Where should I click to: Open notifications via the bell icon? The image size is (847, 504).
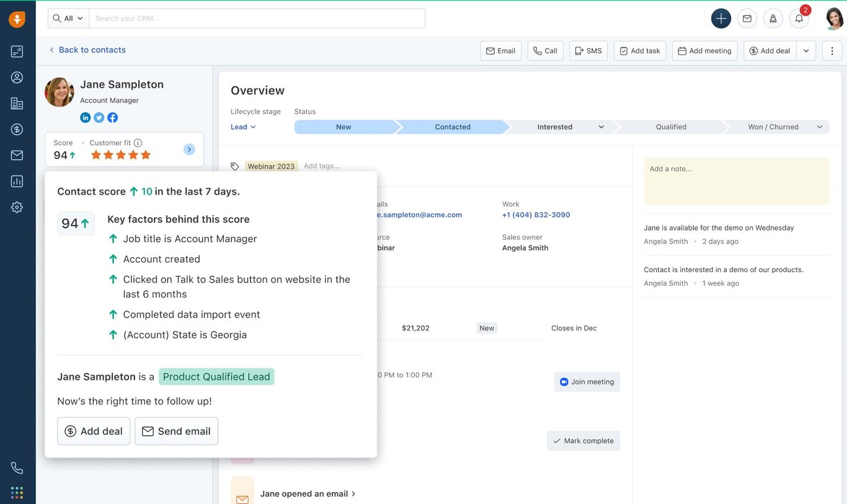(x=799, y=18)
